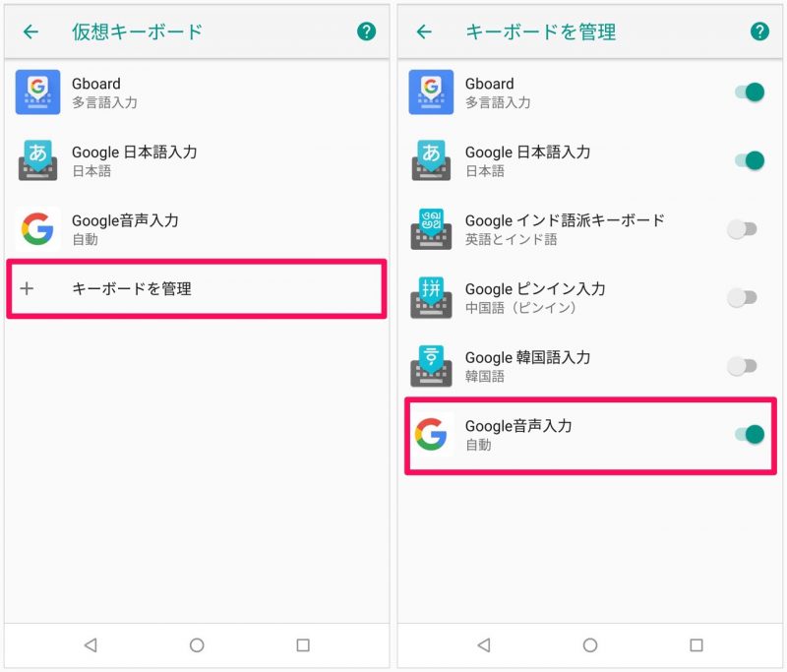Turn off Google音声入力 toggle

pos(750,434)
